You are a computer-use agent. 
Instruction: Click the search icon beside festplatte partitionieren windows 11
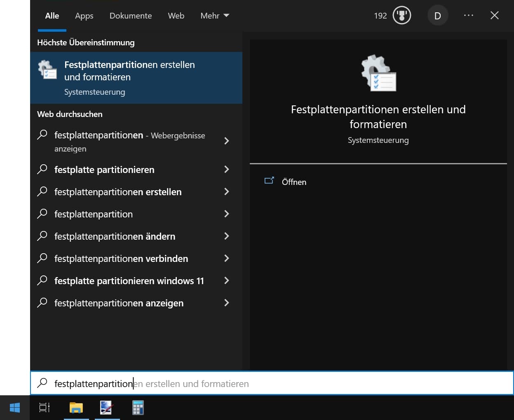[x=42, y=280]
